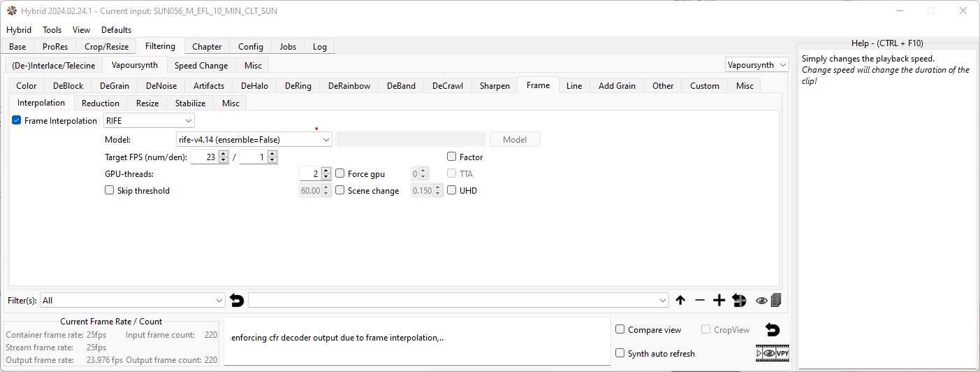Open the Filter(s) All dropdown

pyautogui.click(x=132, y=301)
